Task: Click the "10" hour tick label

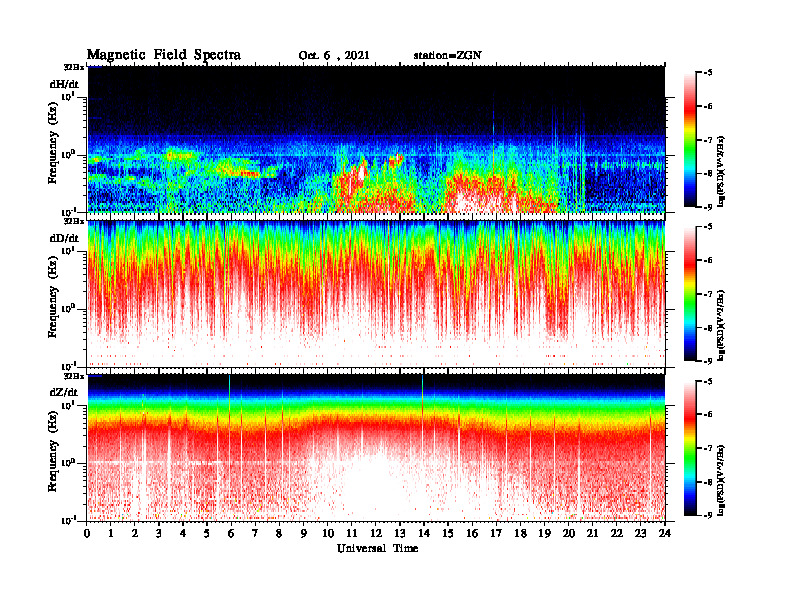Action: pyautogui.click(x=328, y=533)
